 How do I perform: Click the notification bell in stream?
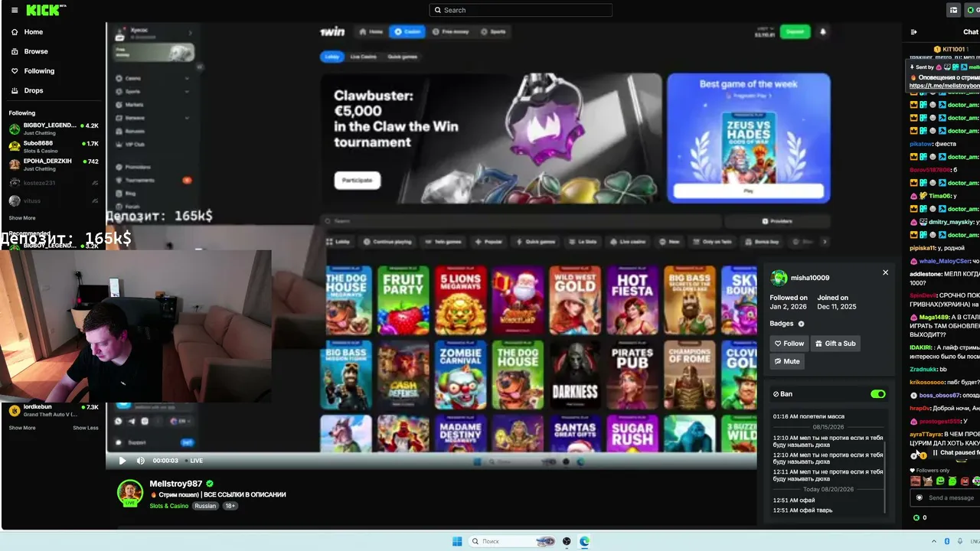click(823, 32)
